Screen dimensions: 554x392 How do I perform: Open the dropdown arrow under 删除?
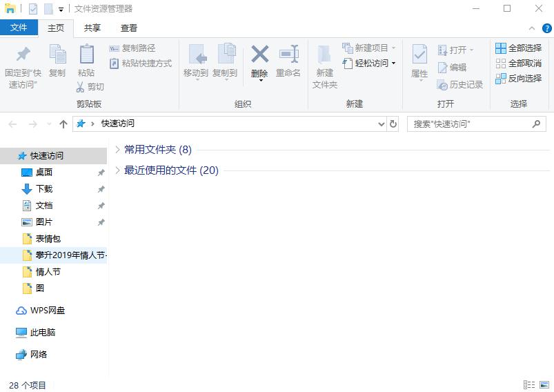coord(261,80)
